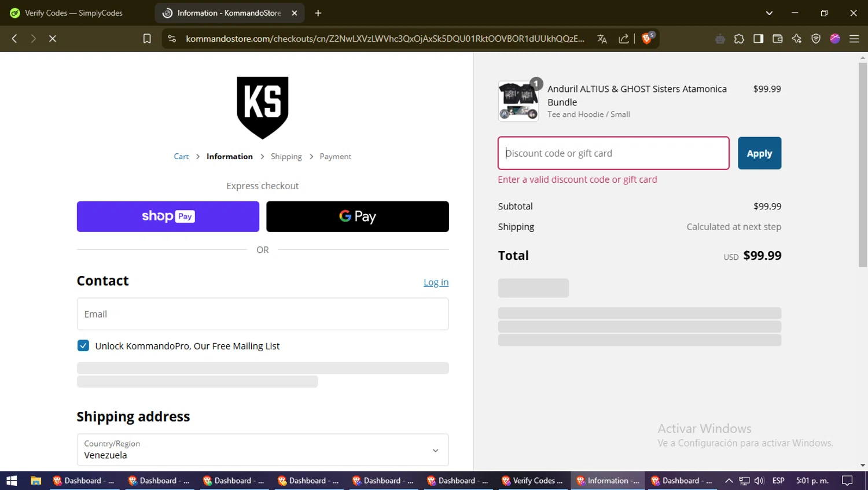Open the taskbar network icon

click(x=744, y=481)
